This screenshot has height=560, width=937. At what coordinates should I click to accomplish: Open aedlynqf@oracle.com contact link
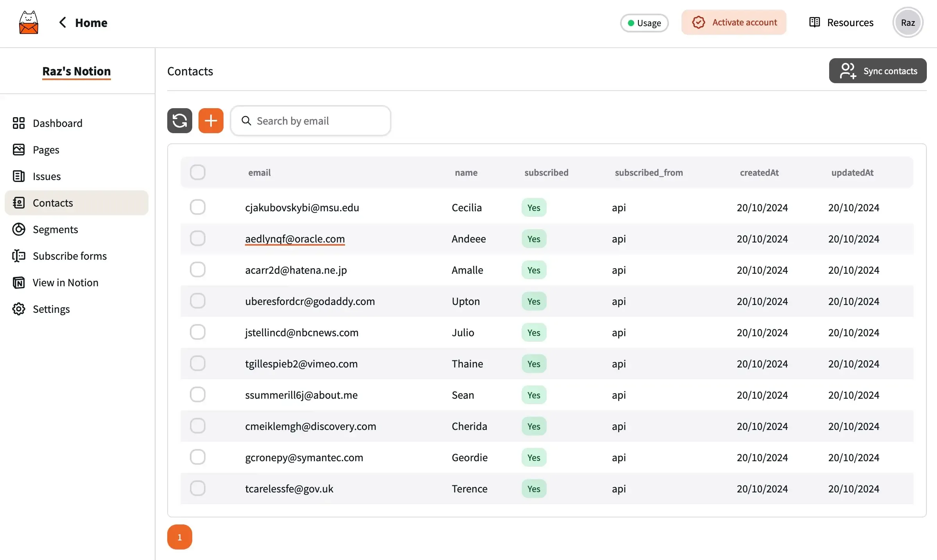294,239
